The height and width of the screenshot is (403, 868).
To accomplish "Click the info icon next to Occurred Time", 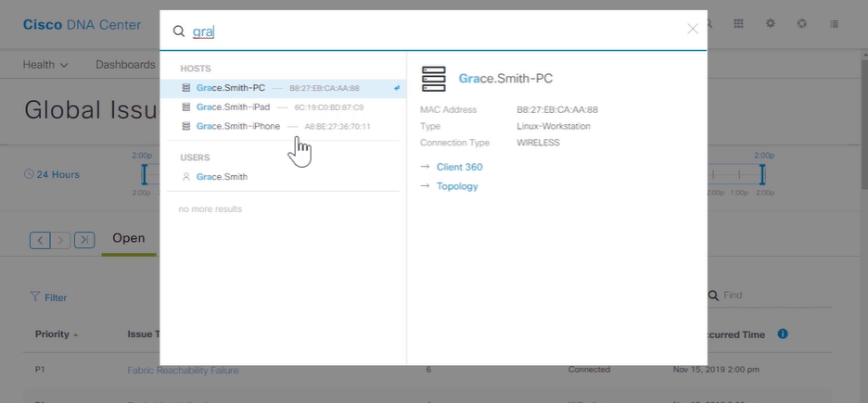I will [x=782, y=334].
